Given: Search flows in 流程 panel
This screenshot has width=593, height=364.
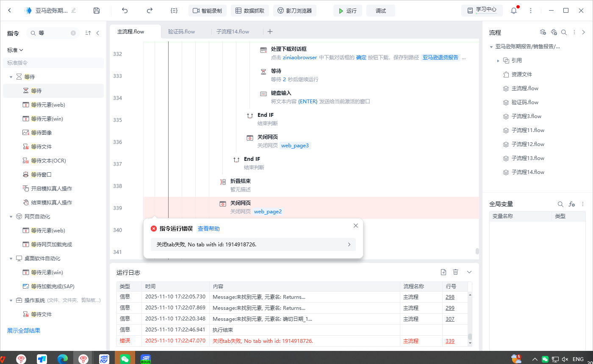Looking at the screenshot, I should pyautogui.click(x=564, y=32).
